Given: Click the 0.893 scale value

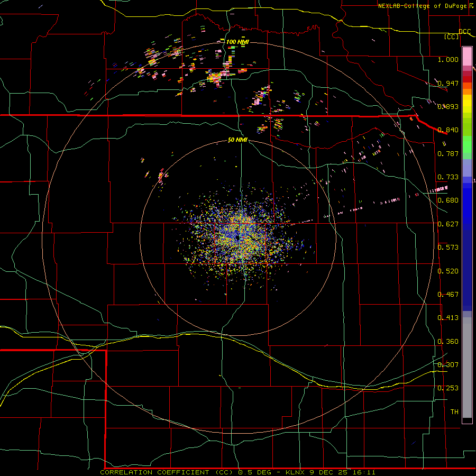Looking at the screenshot, I should [448, 106].
